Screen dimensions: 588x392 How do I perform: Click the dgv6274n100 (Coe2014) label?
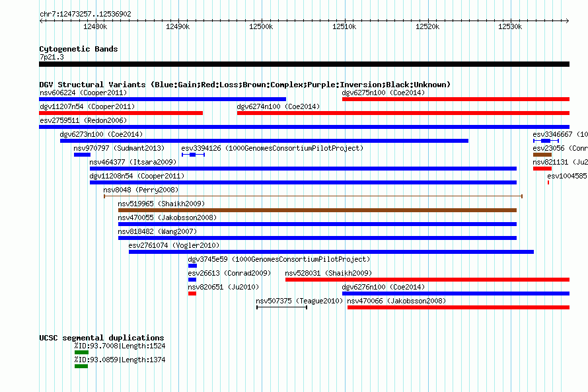[278, 106]
